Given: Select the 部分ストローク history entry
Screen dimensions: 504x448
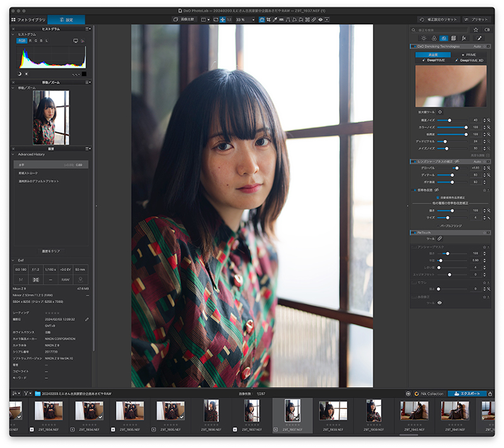Looking at the screenshot, I should point(51,173).
